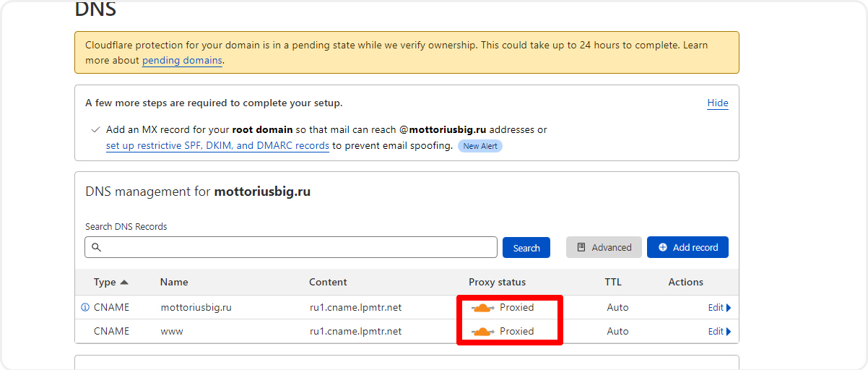Click Proxied label in mottoriusbig.ru row

coord(516,307)
